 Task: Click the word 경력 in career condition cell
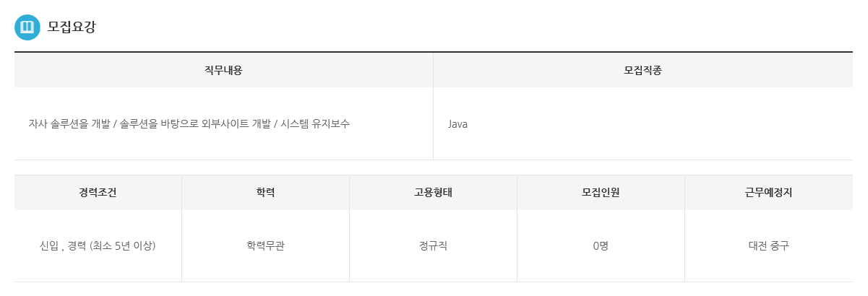77,245
